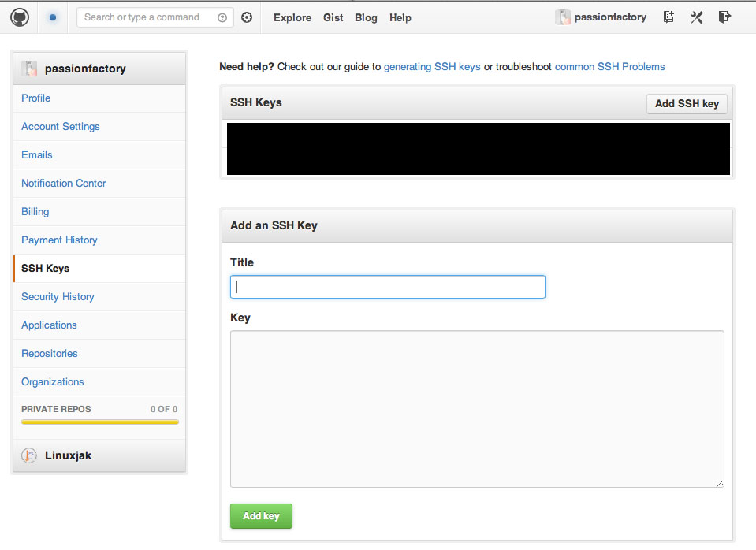Click the Add SSH key button
Image resolution: width=756 pixels, height=550 pixels.
coord(687,104)
